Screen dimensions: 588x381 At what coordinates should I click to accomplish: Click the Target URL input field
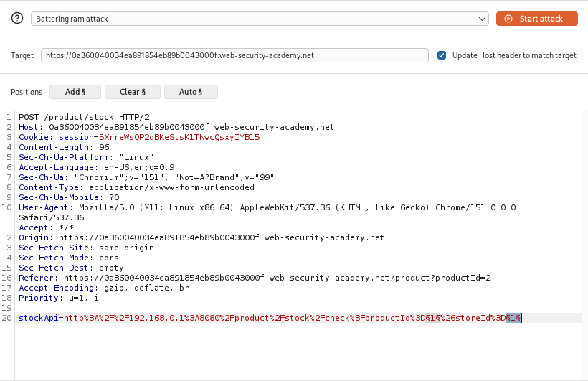(234, 55)
